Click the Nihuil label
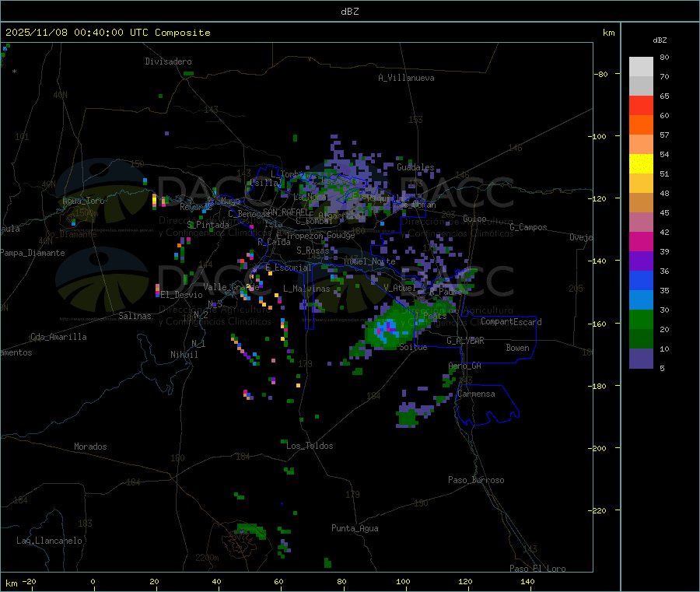The image size is (700, 592). tap(184, 355)
